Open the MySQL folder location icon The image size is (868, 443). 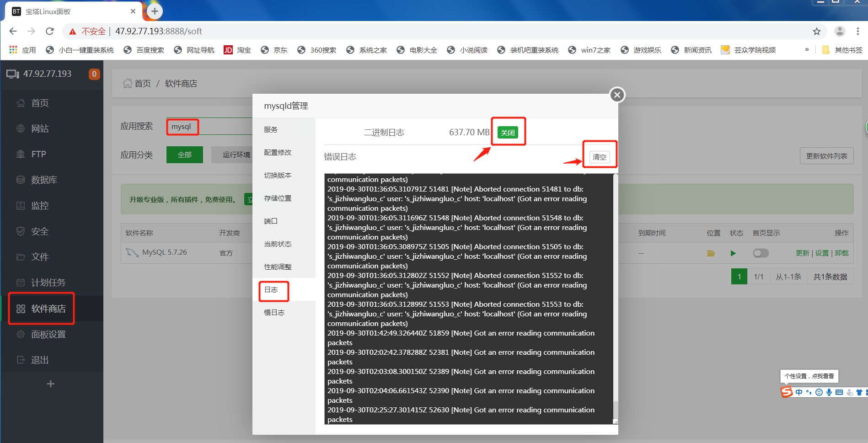pos(711,253)
